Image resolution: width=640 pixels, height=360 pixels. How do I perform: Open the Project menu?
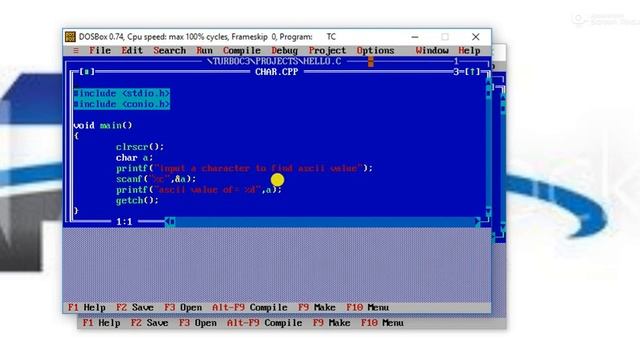(x=327, y=51)
